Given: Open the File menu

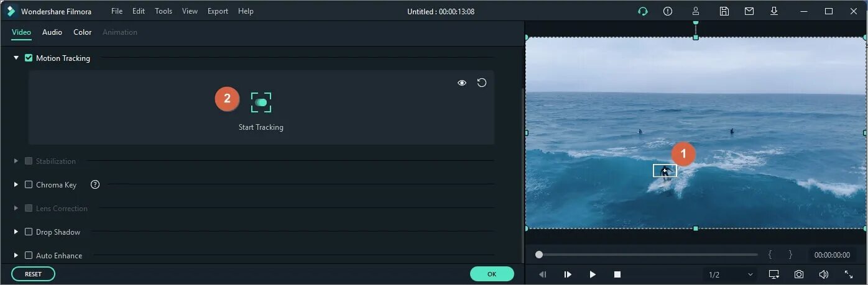Looking at the screenshot, I should pyautogui.click(x=117, y=11).
